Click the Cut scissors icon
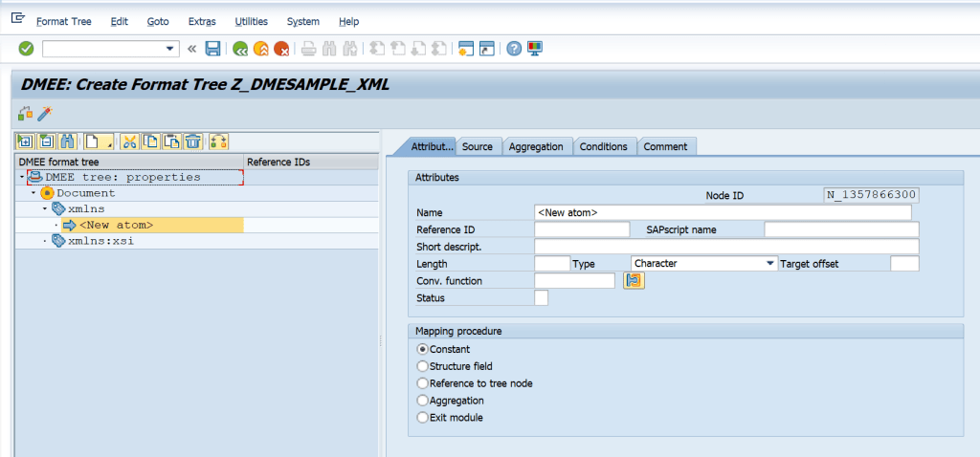The height and width of the screenshot is (457, 980). 129,141
